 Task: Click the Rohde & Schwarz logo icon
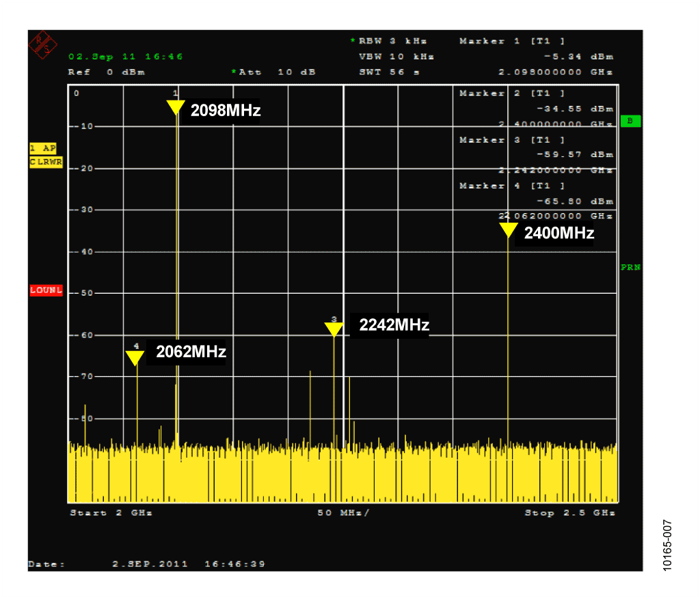click(x=43, y=44)
